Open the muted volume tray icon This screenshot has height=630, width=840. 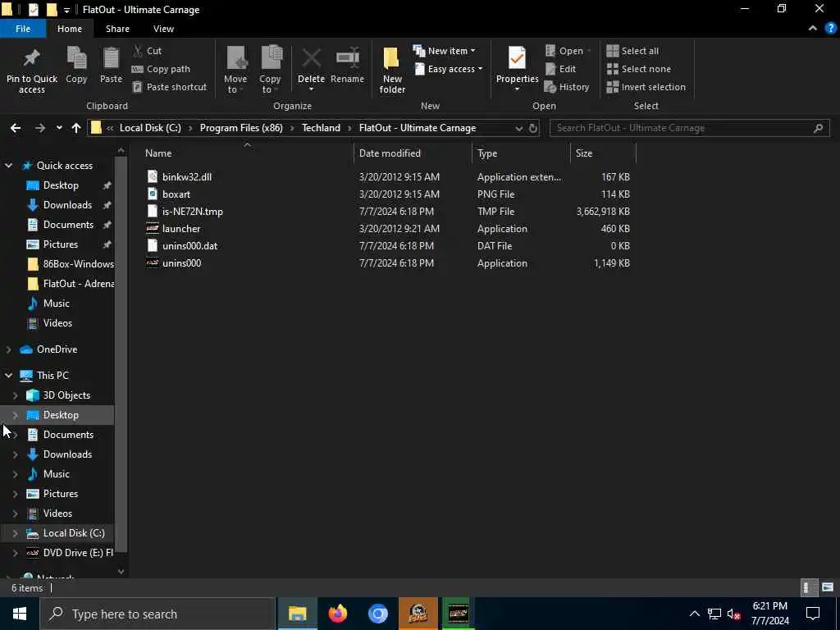tap(734, 614)
